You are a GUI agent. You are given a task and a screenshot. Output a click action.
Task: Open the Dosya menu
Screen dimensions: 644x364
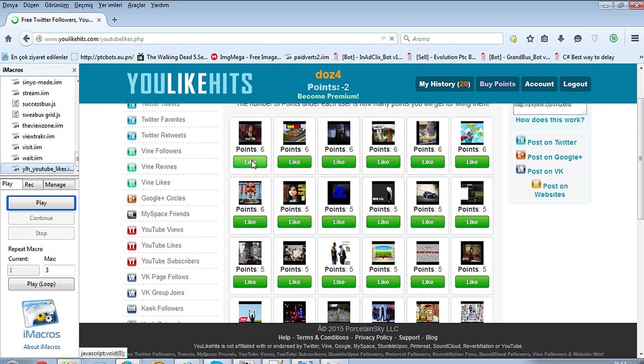(10, 5)
